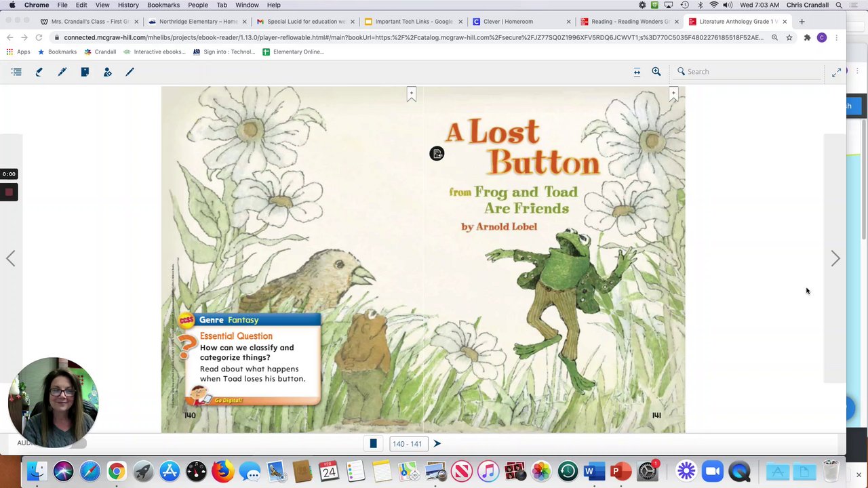Screen dimensions: 868x488
Task: Open Elementary Online bookmark
Action: click(293, 52)
